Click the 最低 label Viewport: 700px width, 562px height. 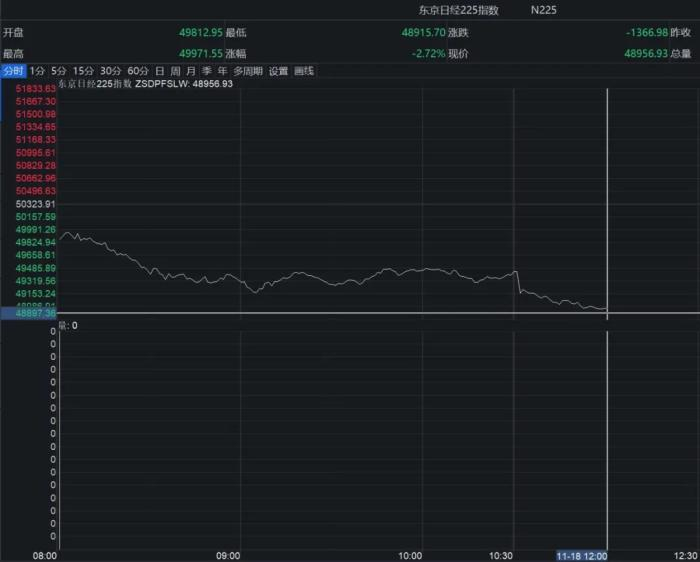[x=236, y=32]
